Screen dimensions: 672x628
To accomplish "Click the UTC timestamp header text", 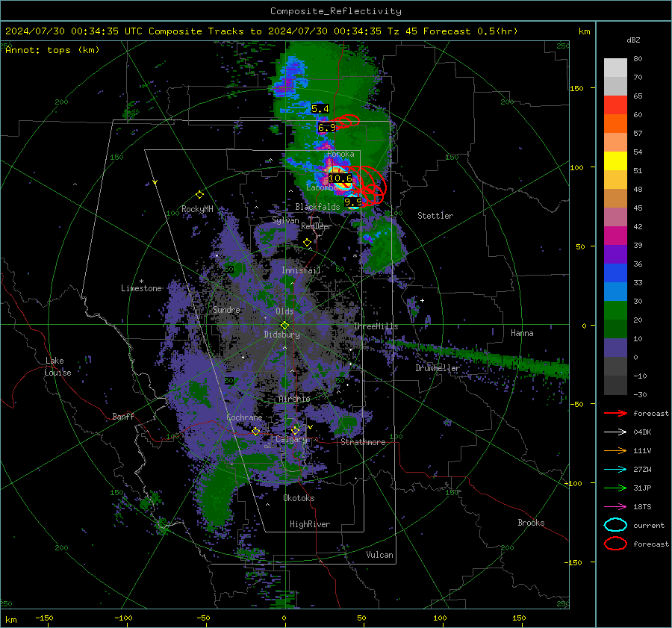I will (261, 31).
